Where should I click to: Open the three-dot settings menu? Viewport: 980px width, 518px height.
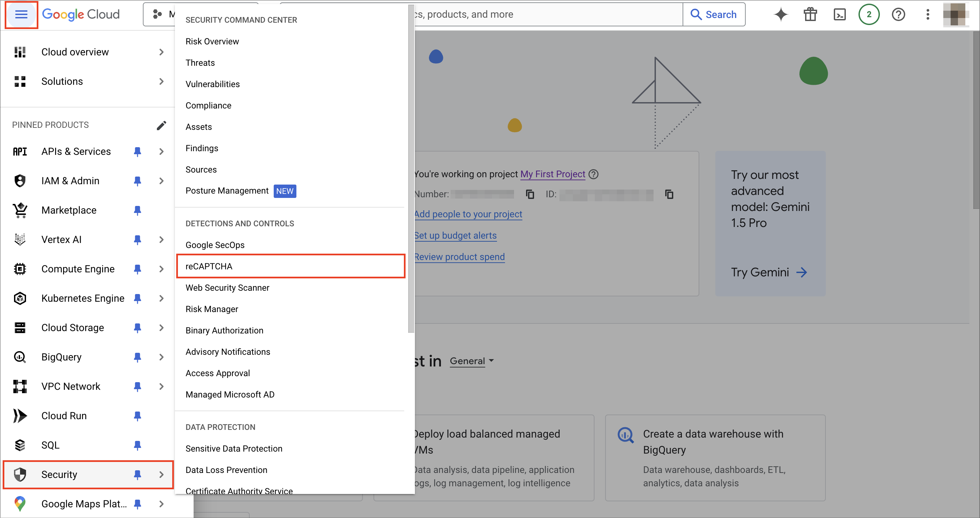pos(928,14)
